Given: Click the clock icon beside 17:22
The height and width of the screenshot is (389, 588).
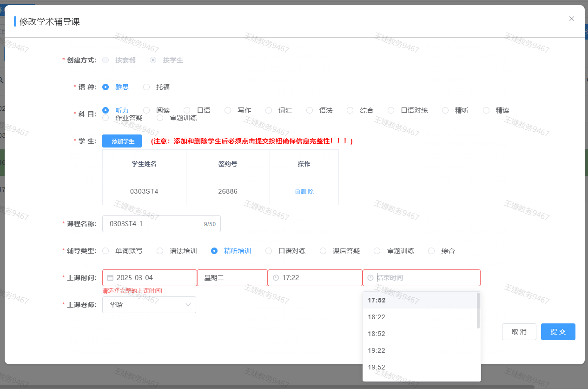Looking at the screenshot, I should [x=276, y=278].
